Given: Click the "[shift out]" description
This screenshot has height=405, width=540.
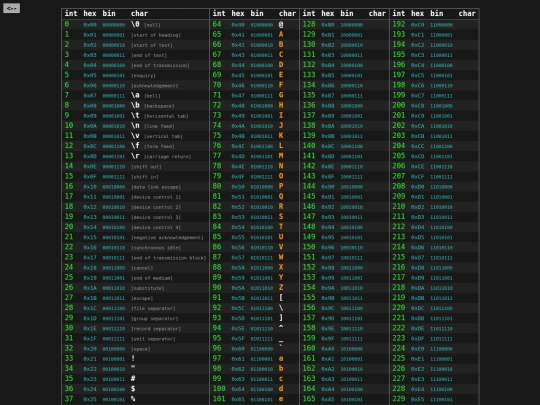Looking at the screenshot, I should point(146,167).
